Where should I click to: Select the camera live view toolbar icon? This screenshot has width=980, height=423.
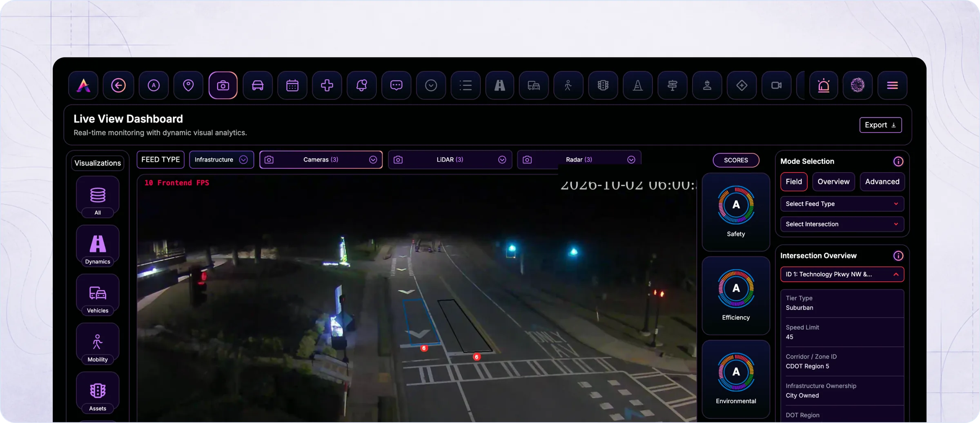click(x=223, y=85)
